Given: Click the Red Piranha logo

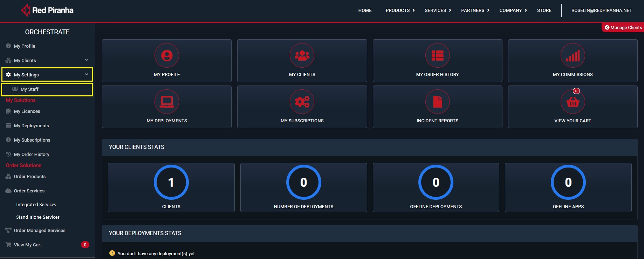Looking at the screenshot, I should 47,10.
